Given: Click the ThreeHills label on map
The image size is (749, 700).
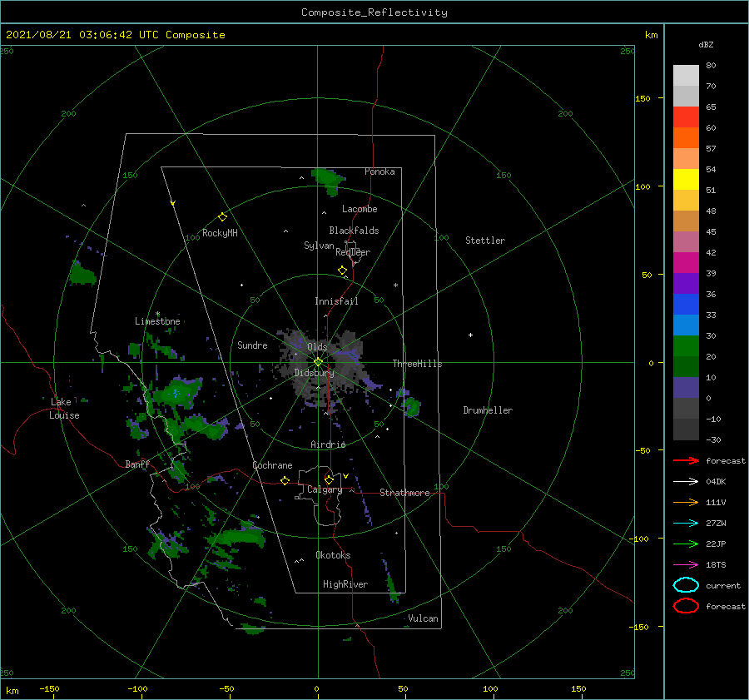Looking at the screenshot, I should click(x=417, y=364).
